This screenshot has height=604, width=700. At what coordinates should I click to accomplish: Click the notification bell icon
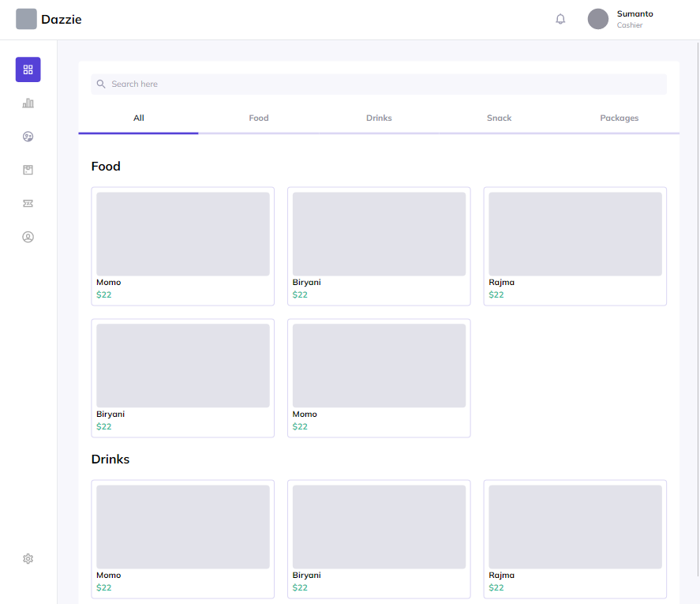click(560, 19)
